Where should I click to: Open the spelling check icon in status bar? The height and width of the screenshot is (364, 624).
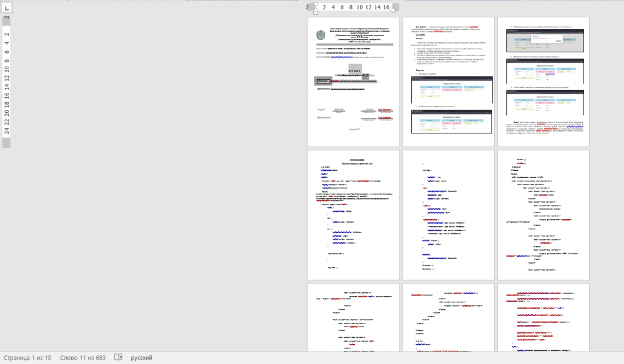[x=119, y=358]
